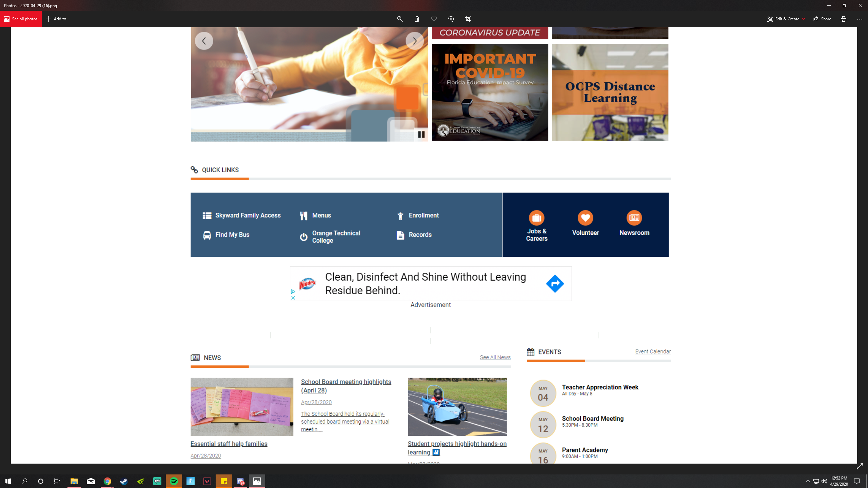This screenshot has height=488, width=868.
Task: Open Cortana from the taskbar
Action: coord(41,481)
